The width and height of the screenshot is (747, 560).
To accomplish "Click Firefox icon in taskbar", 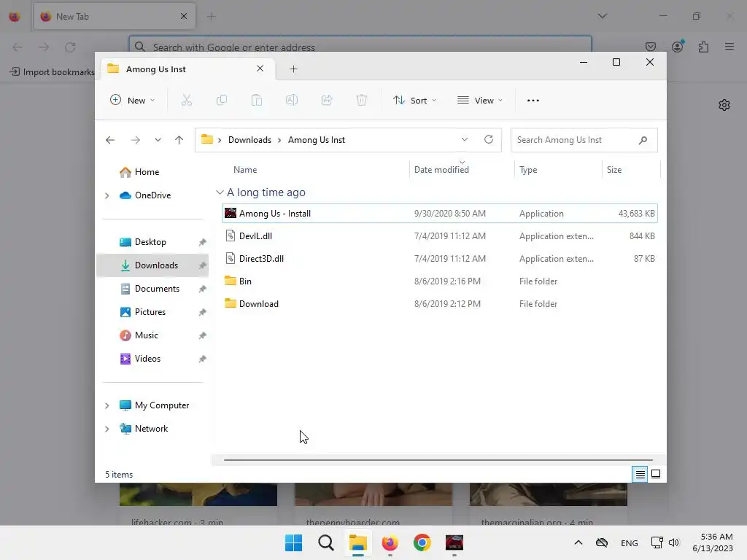I will [390, 542].
